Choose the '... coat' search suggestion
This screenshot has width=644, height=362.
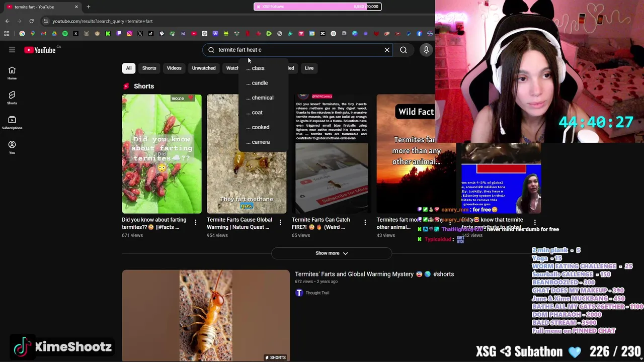(x=263, y=112)
